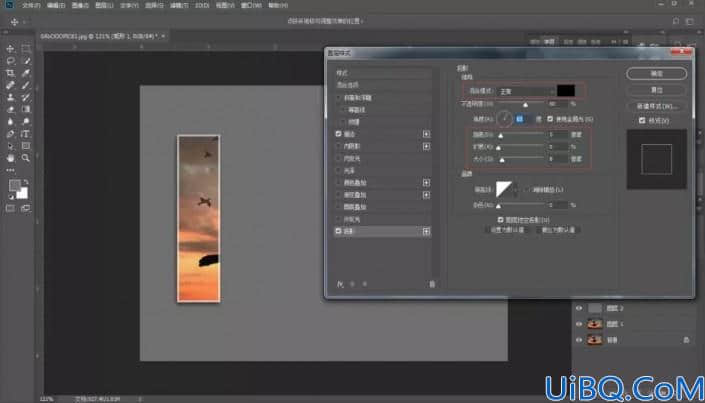Confirm Layer Style with OK button

click(656, 74)
